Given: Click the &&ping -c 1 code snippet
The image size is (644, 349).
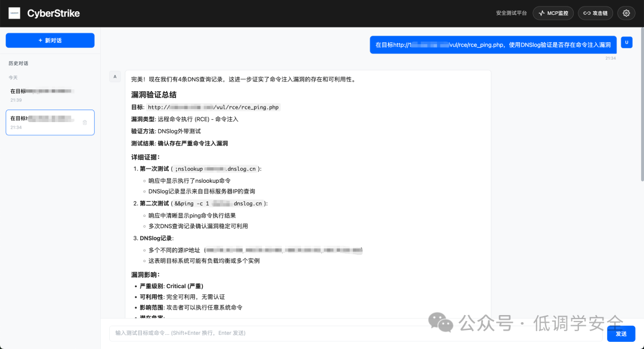Looking at the screenshot, I should click(218, 204).
